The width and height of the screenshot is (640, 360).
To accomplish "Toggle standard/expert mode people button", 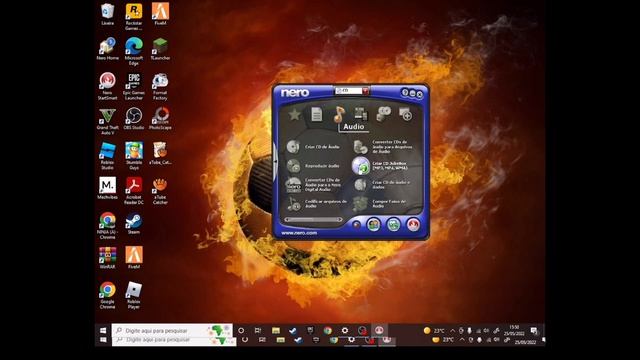I will tap(373, 224).
